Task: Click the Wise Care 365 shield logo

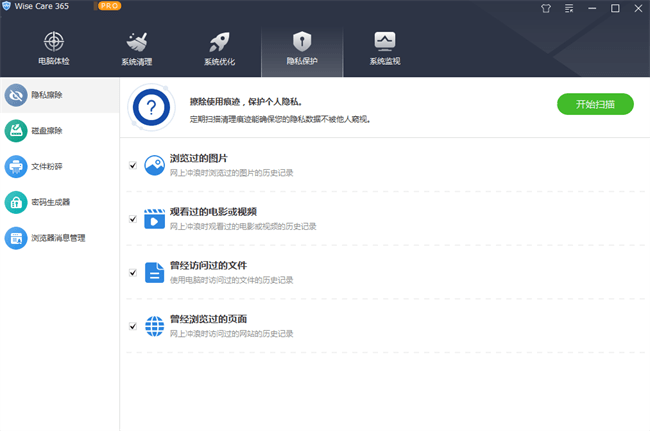Action: point(10,7)
